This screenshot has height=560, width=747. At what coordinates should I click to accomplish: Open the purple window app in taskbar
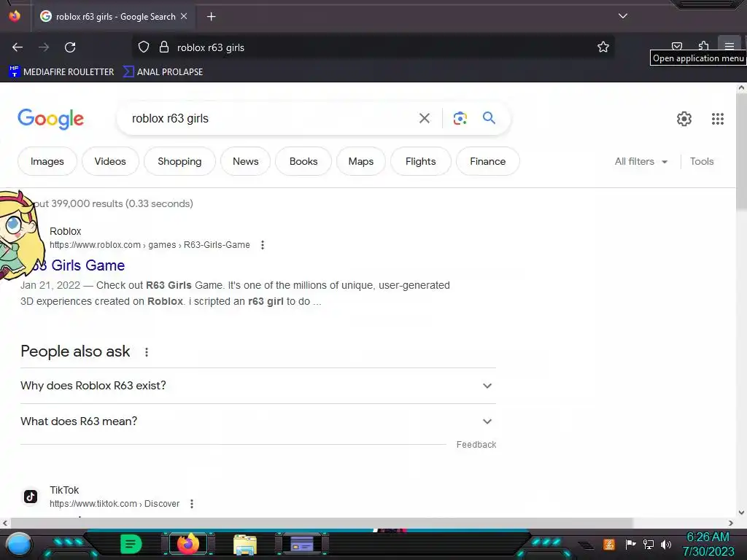(301, 544)
